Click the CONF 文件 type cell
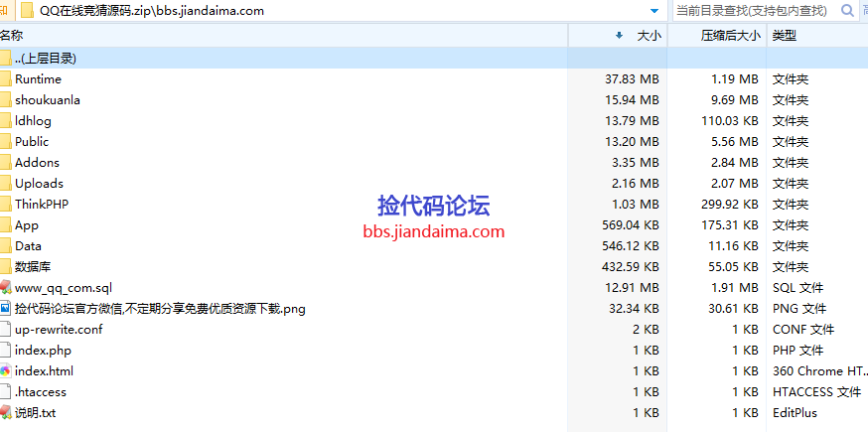The image size is (868, 432). tap(803, 330)
